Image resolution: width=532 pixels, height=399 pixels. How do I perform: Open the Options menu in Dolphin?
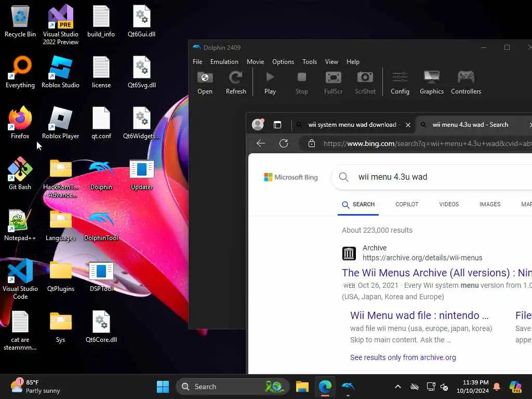click(283, 62)
